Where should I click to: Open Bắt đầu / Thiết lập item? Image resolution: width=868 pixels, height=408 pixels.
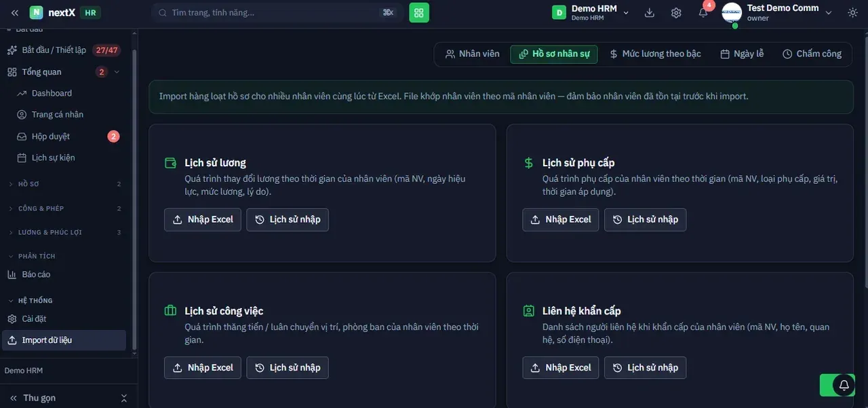coord(62,50)
